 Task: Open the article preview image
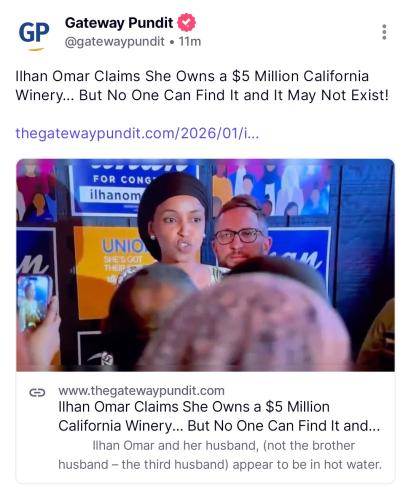[x=205, y=265]
